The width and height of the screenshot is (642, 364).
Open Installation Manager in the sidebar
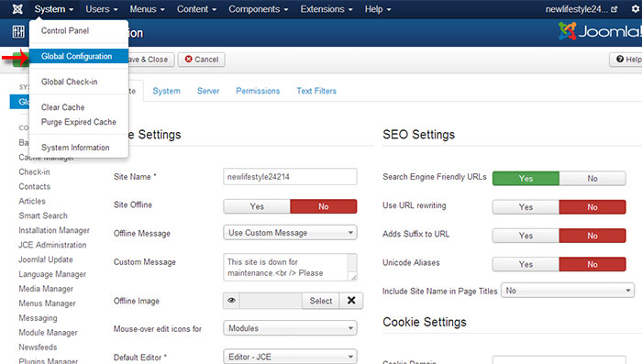click(54, 230)
